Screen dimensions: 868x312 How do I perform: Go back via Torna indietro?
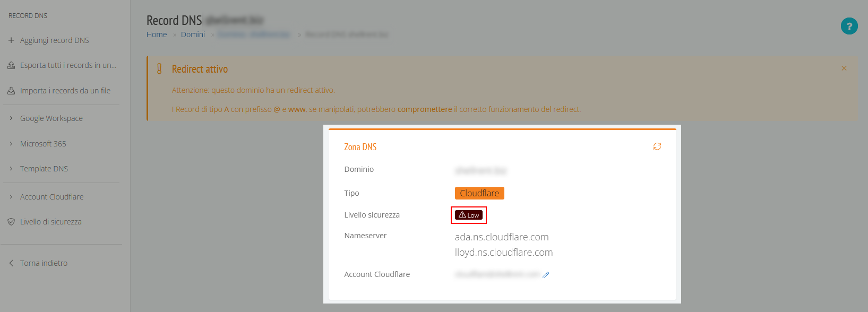[44, 263]
